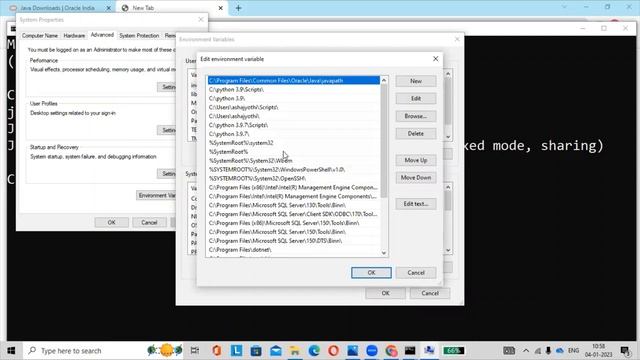This screenshot has width=640, height=360.
Task: Open the taskbar clock and date
Action: point(598,351)
